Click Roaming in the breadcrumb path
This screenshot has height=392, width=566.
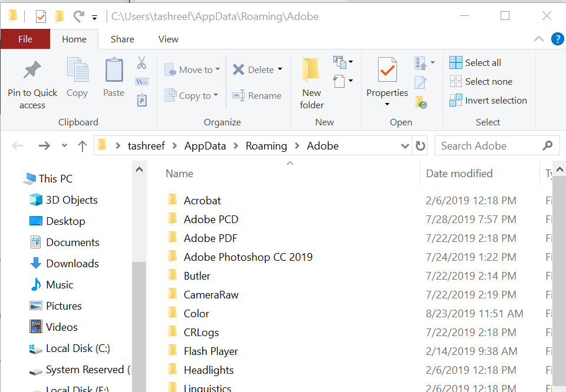(x=266, y=146)
